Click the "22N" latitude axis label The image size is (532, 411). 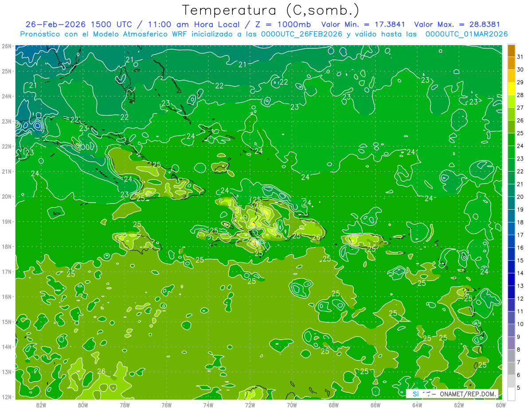coord(7,146)
